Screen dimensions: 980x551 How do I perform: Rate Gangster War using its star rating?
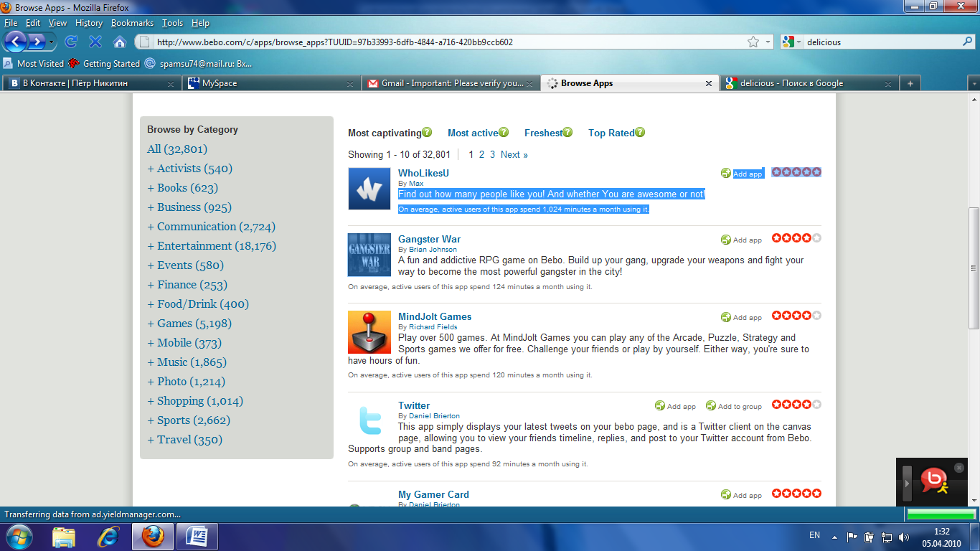[x=796, y=238]
